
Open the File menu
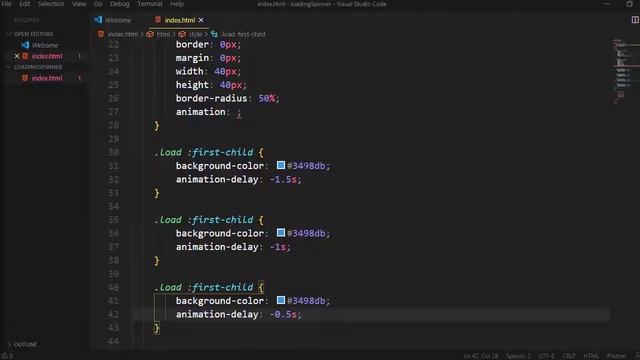tap(6, 4)
